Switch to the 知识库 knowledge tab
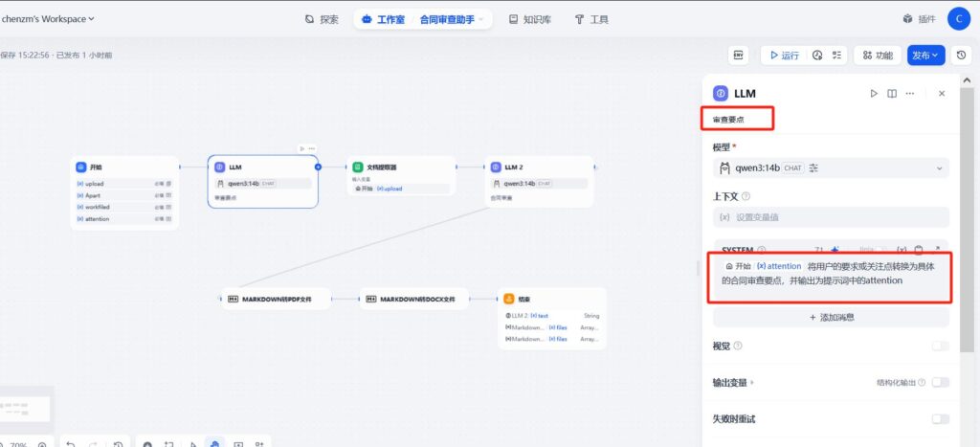 pos(527,19)
